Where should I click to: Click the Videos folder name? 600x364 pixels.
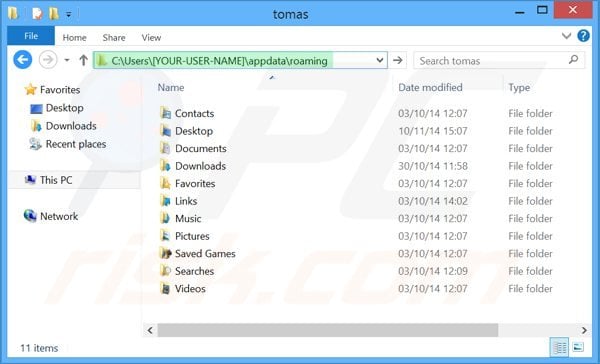pos(190,289)
